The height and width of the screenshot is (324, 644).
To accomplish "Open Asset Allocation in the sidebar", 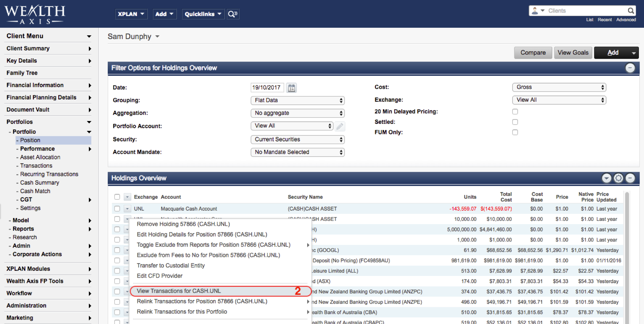I will (40, 157).
